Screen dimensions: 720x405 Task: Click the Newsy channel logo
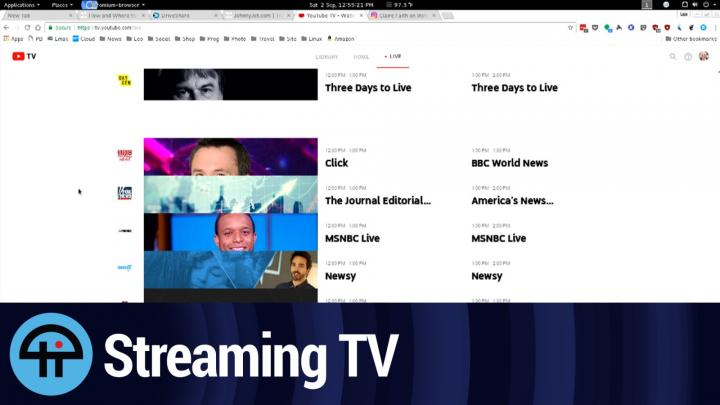[125, 268]
